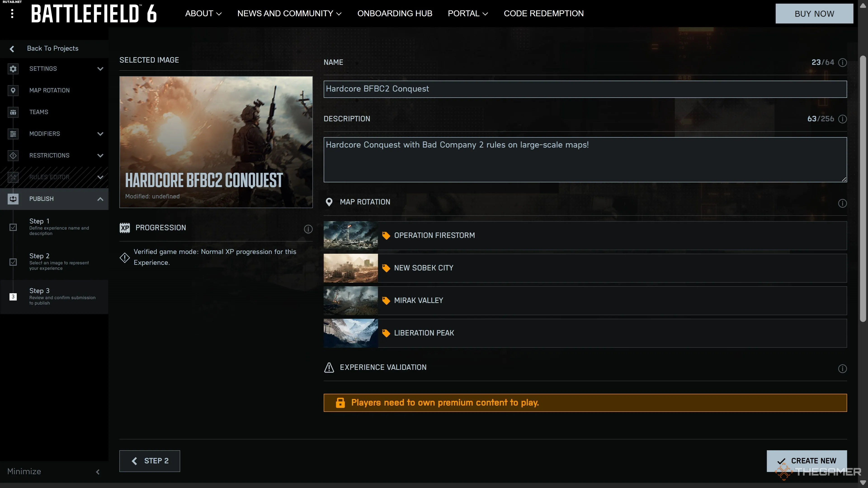The height and width of the screenshot is (488, 868).
Task: Select Step 3 review and confirm
Action: tap(54, 296)
